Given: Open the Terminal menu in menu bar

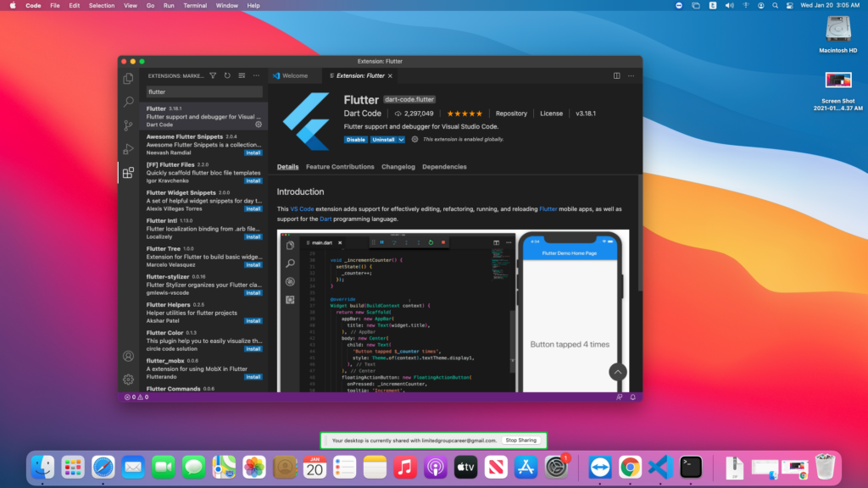Looking at the screenshot, I should click(195, 6).
